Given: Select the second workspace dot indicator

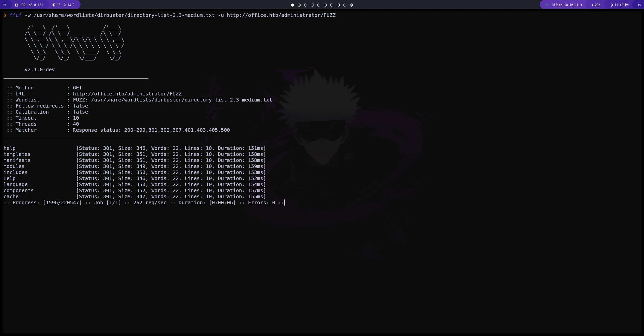Looking at the screenshot, I should (x=299, y=5).
